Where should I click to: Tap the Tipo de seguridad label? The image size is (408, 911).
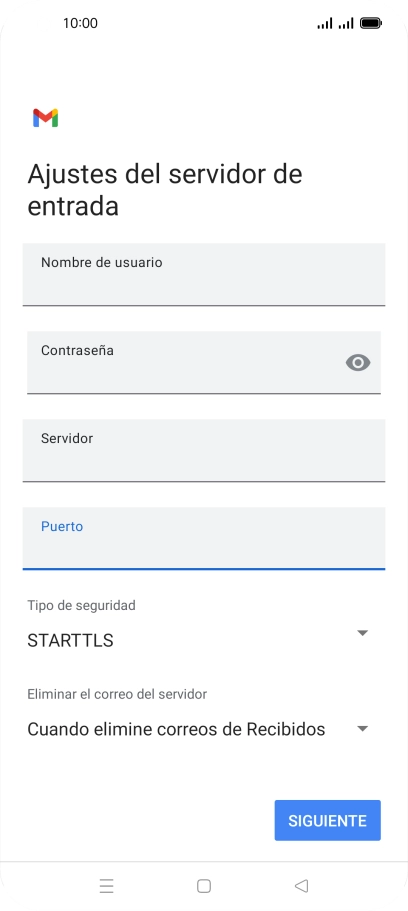pyautogui.click(x=81, y=605)
